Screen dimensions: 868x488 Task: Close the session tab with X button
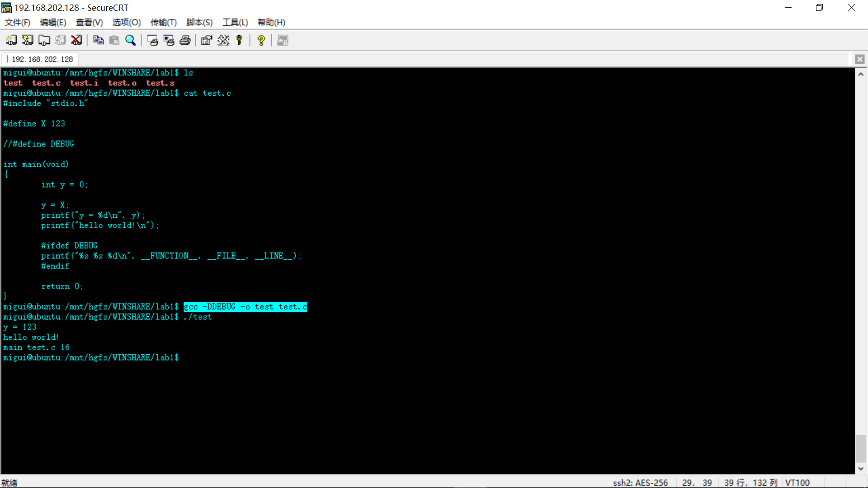(859, 59)
